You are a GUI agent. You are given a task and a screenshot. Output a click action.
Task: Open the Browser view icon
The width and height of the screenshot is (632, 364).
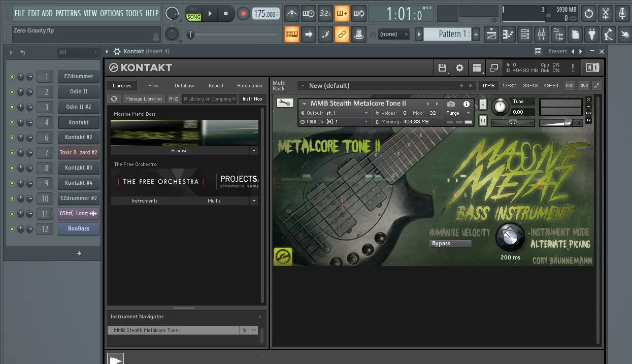tap(558, 35)
